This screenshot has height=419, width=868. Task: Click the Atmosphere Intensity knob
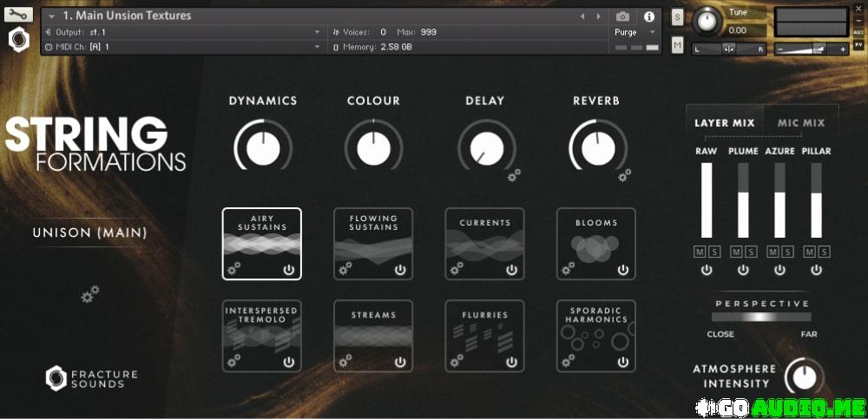pos(804,378)
